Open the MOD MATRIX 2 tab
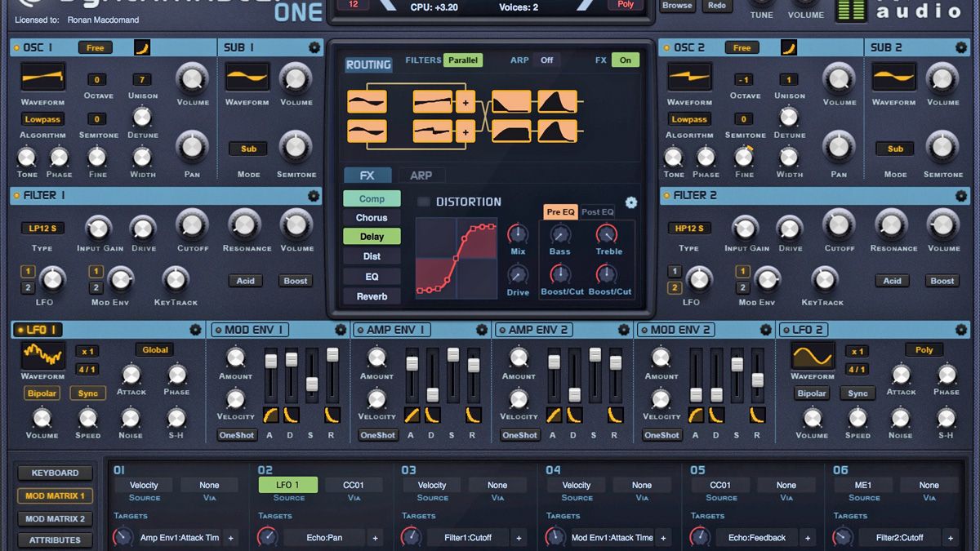This screenshot has height=551, width=980. (x=54, y=518)
